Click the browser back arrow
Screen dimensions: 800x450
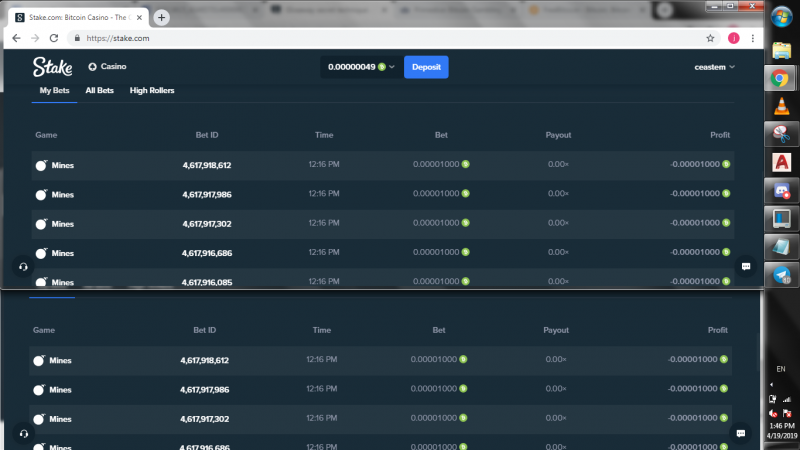point(16,38)
